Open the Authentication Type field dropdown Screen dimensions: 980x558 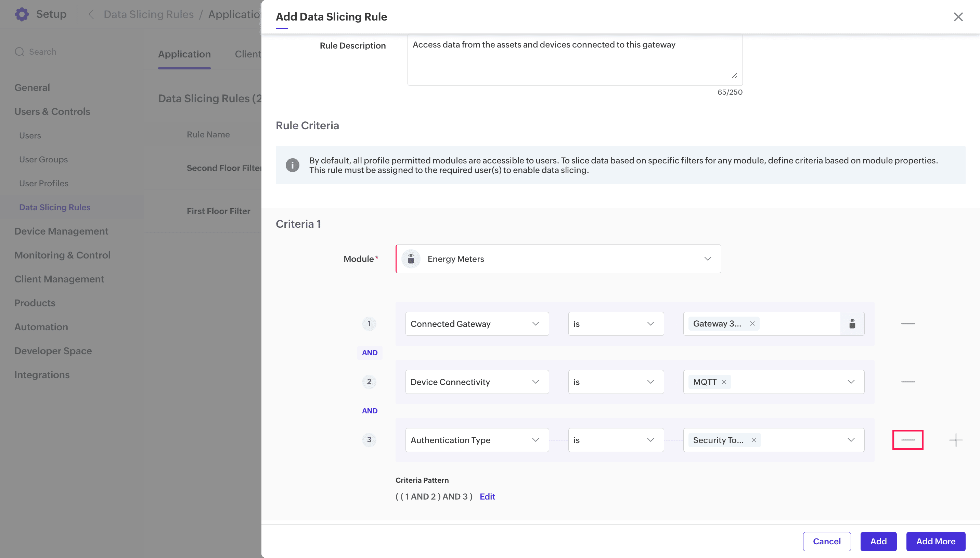(x=477, y=440)
